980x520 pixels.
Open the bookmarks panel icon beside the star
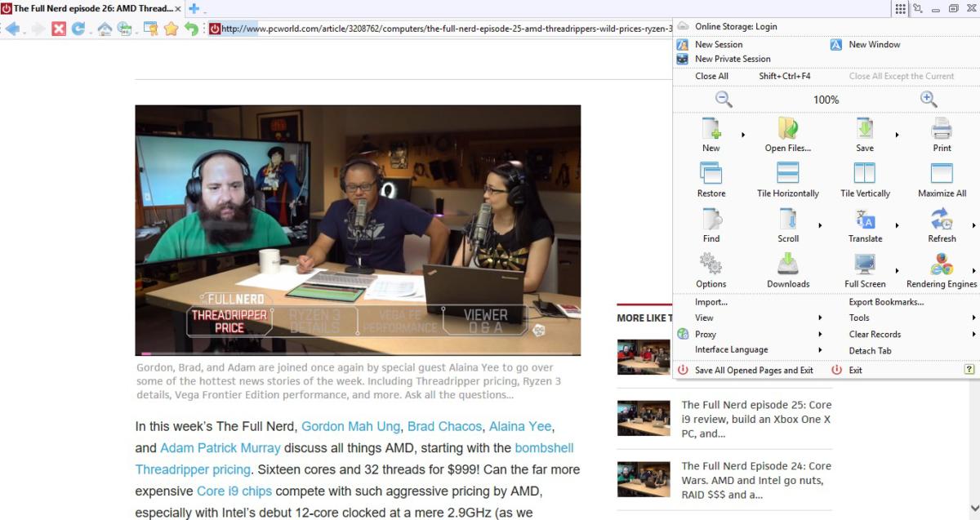[x=150, y=29]
